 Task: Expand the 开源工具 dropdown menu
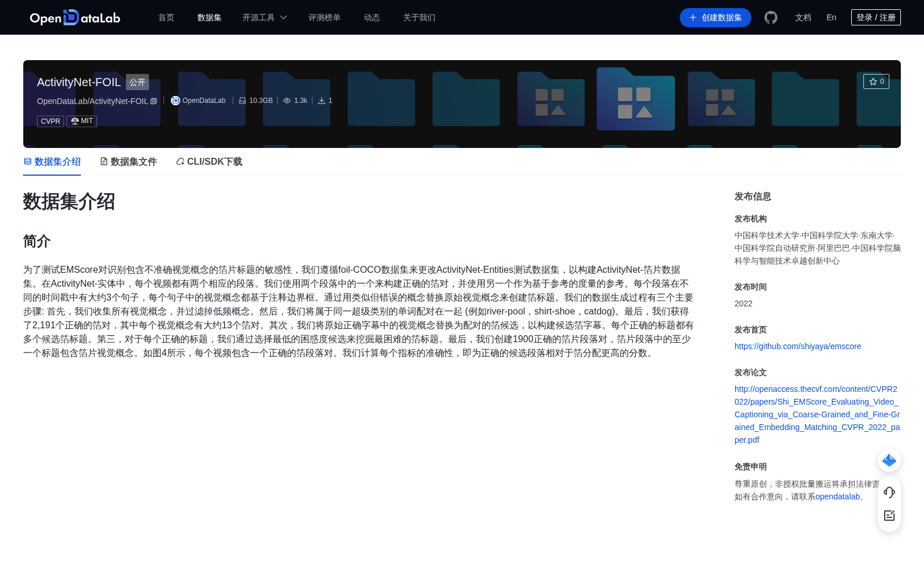click(264, 17)
